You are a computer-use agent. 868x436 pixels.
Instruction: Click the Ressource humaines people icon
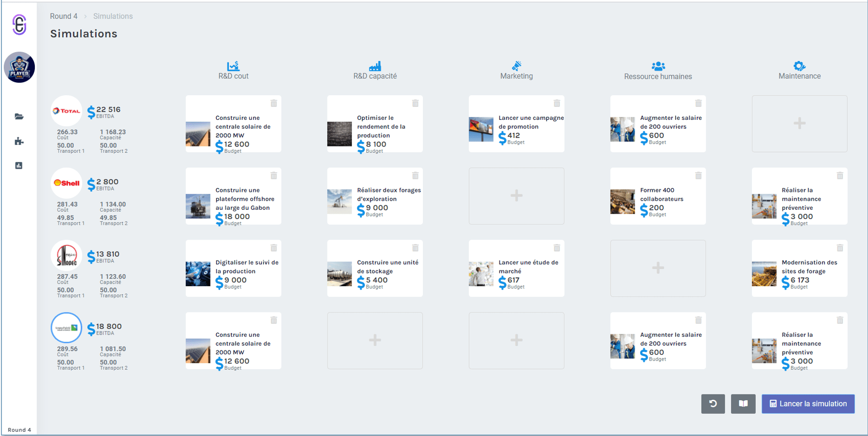658,66
